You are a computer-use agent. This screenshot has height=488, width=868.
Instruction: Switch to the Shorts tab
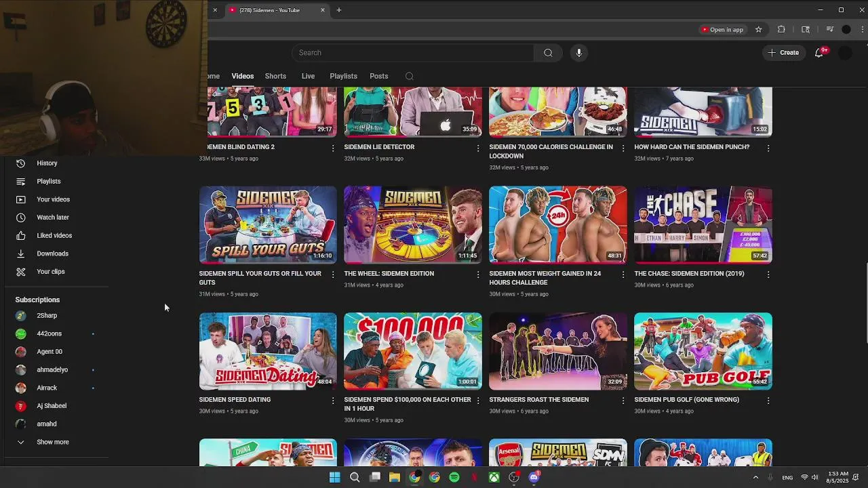275,76
